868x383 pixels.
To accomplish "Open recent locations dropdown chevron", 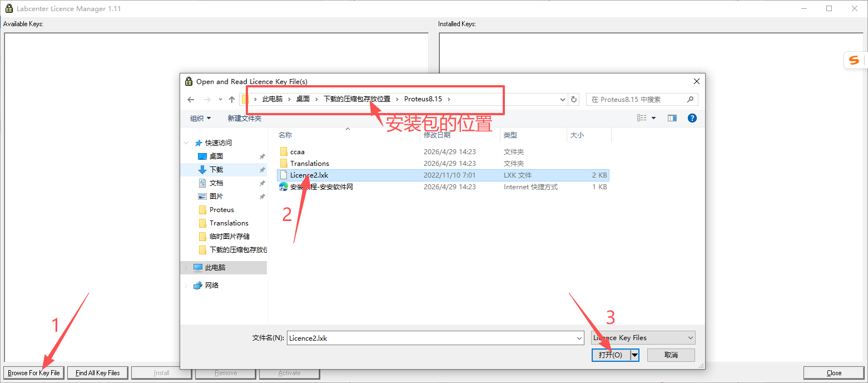I will pos(220,100).
